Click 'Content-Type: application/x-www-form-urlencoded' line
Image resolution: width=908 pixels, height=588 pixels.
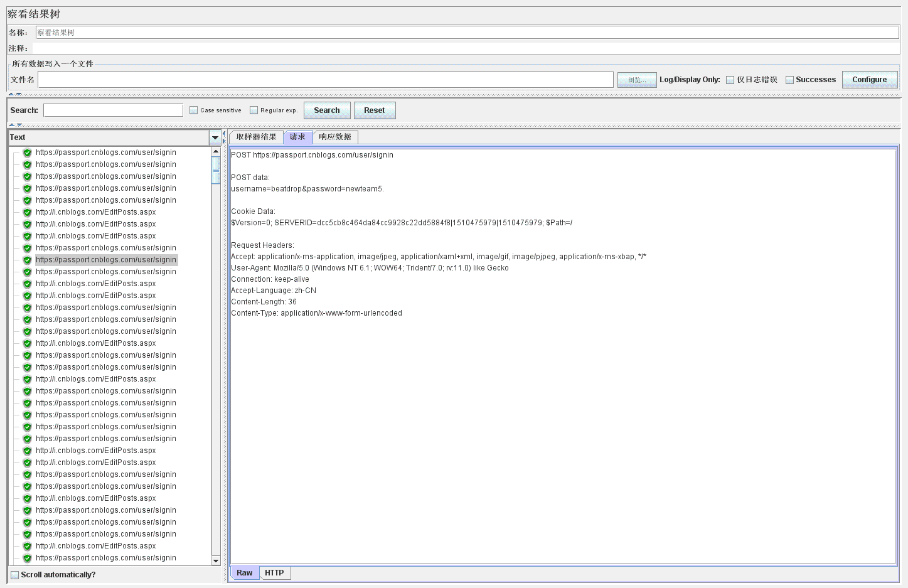[x=316, y=313]
